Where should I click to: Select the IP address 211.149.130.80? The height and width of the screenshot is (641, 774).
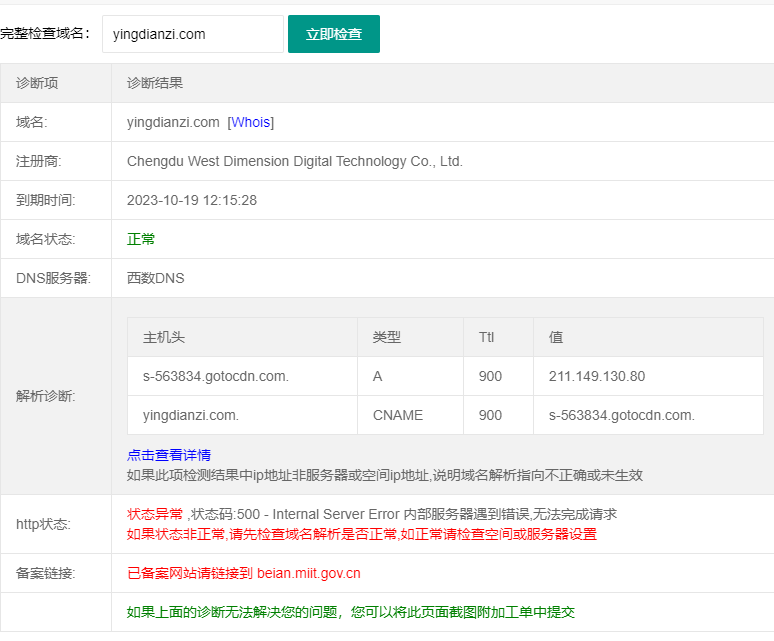[x=596, y=376]
